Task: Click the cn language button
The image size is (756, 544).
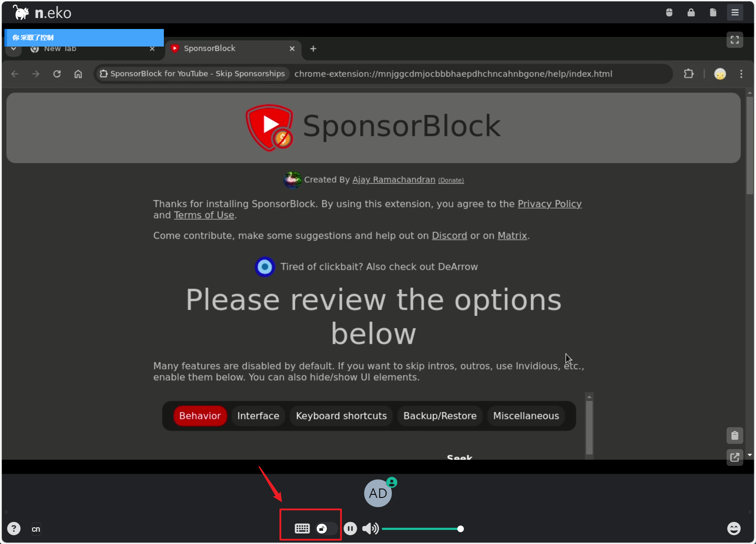Action: coord(36,529)
